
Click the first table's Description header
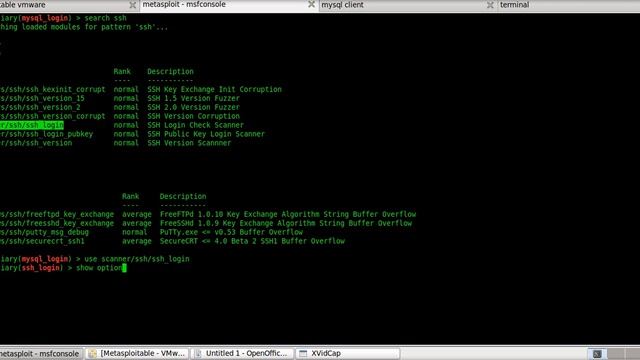170,71
